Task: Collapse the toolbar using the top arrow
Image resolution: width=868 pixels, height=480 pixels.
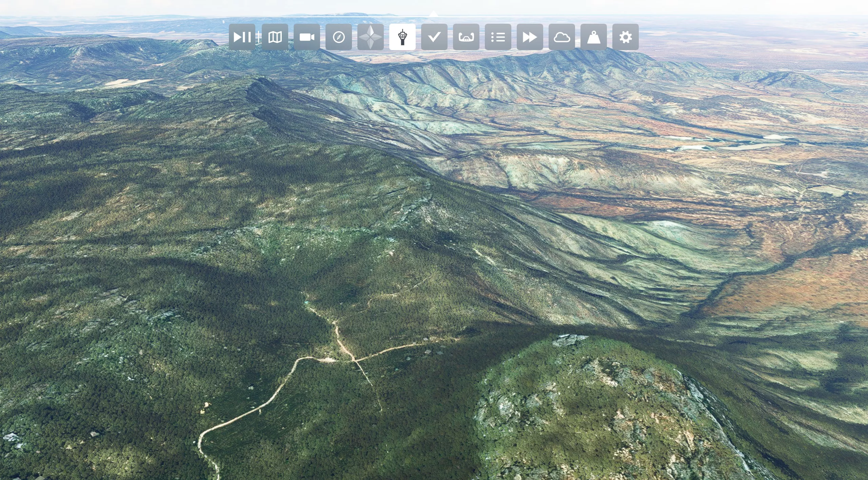Action: [x=433, y=14]
